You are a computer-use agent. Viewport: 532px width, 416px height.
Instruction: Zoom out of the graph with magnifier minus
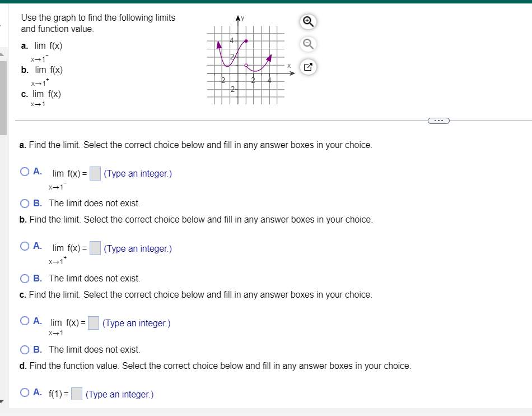[x=308, y=44]
